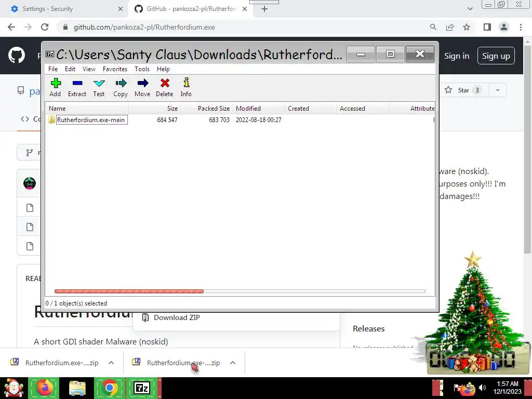Click the Move toolbar icon in 7-Zip

142,87
